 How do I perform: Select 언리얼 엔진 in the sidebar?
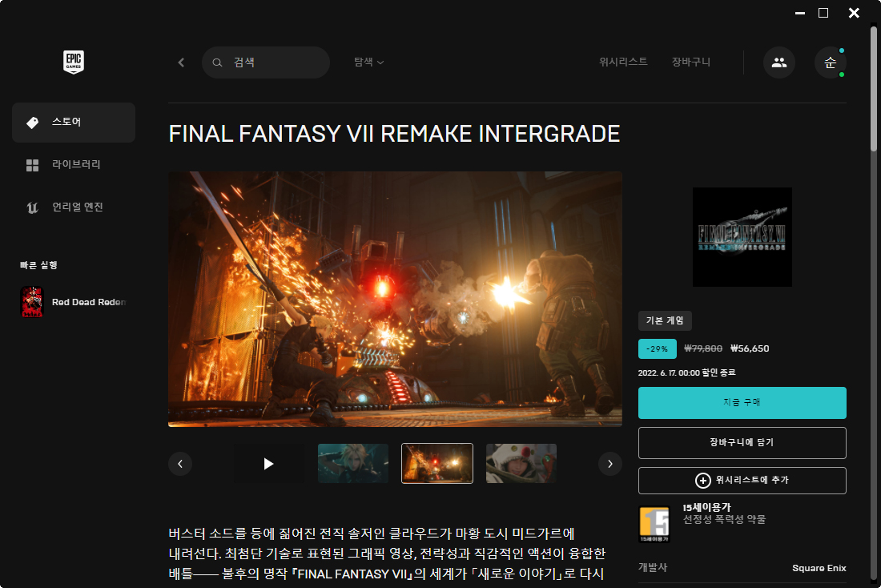pos(74,207)
